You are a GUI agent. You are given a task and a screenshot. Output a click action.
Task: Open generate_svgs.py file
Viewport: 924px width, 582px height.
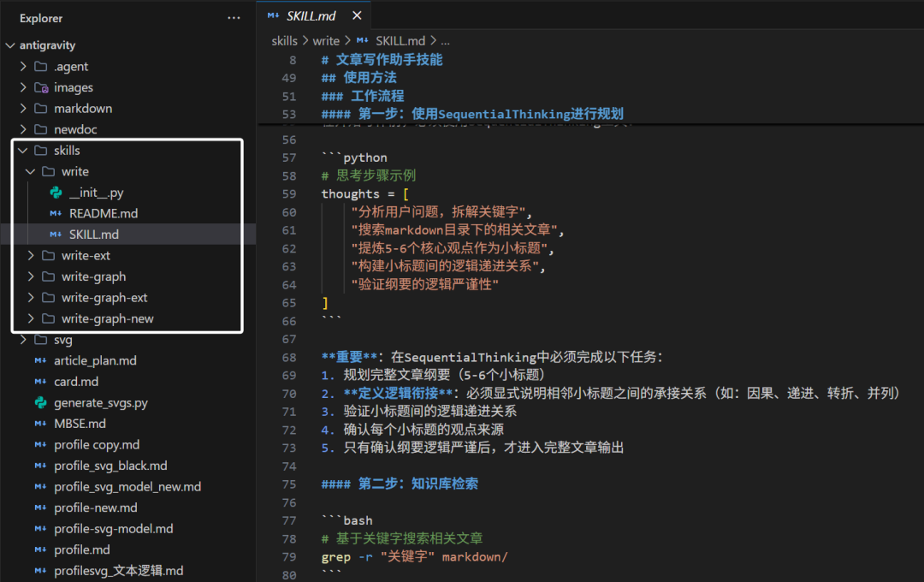(101, 403)
